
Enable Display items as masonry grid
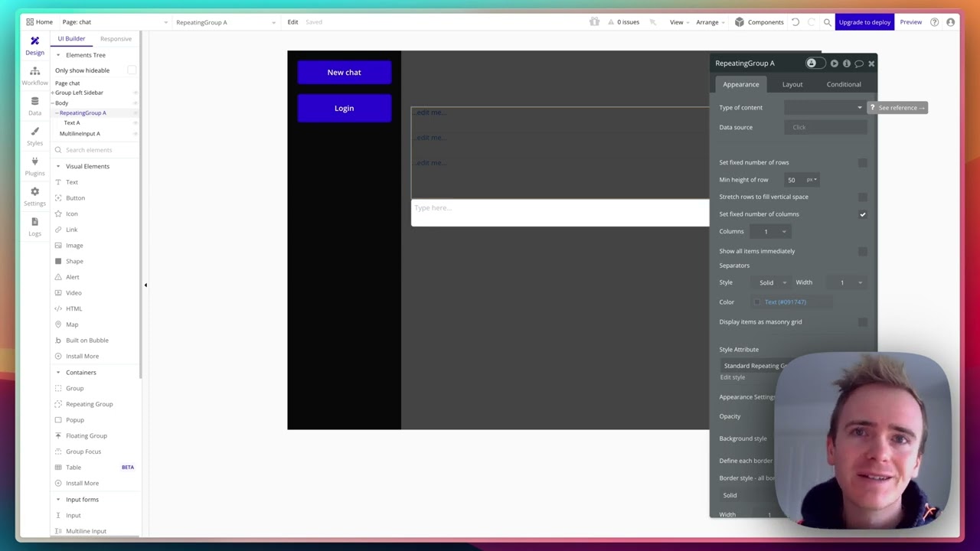pos(863,322)
